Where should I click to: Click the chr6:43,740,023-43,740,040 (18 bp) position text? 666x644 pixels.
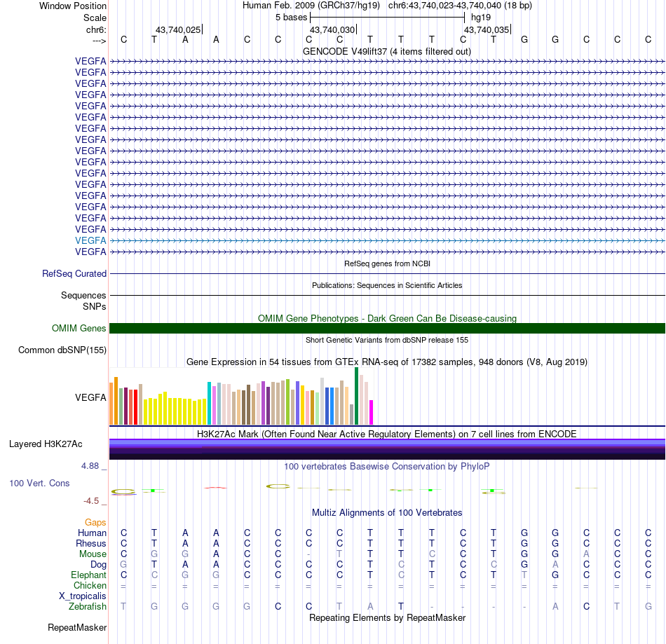tap(460, 6)
